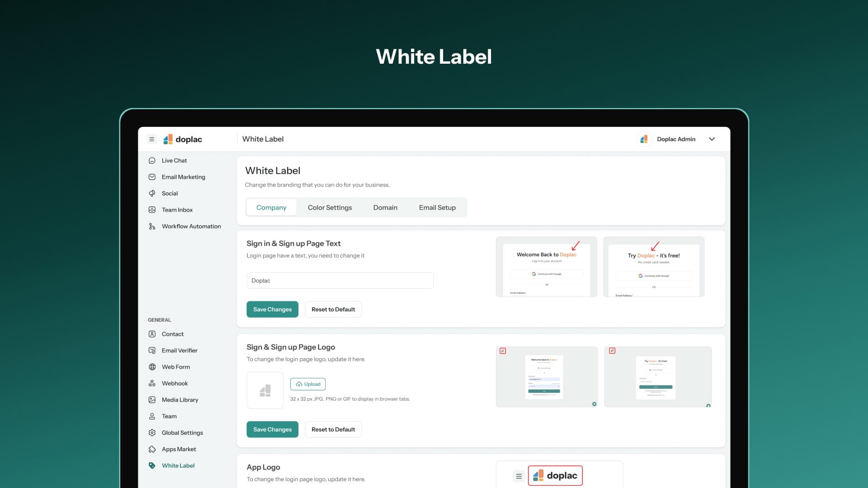Click the Welcome Back to Doplac preview thumbnail

(x=546, y=267)
